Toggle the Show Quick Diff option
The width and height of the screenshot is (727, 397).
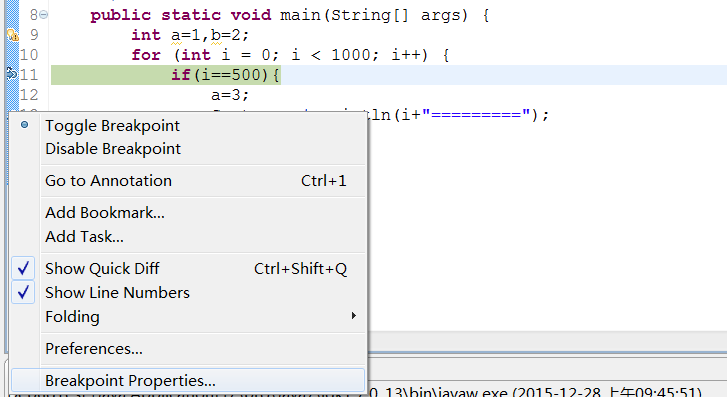coord(188,269)
